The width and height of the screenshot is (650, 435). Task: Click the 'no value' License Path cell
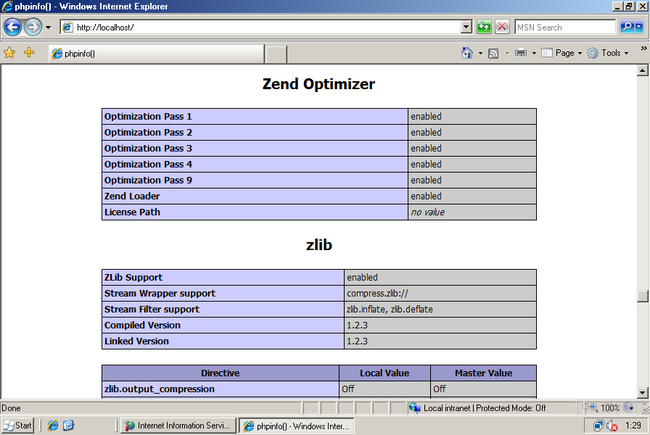472,212
